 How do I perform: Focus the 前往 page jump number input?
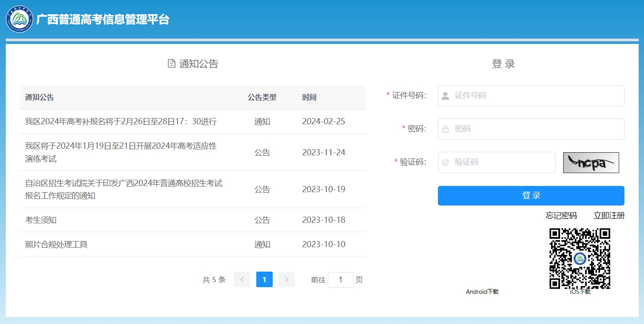[340, 280]
